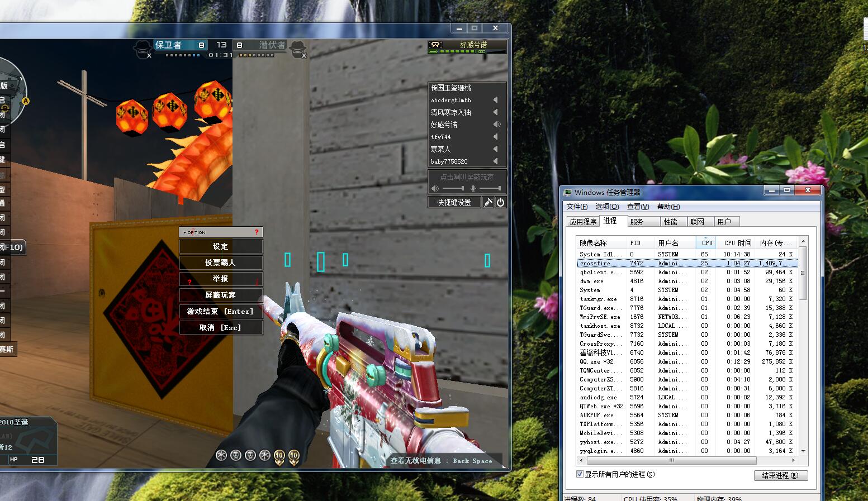Collapse the OPTION menu triangle
Image resolution: width=868 pixels, height=501 pixels.
coord(185,232)
